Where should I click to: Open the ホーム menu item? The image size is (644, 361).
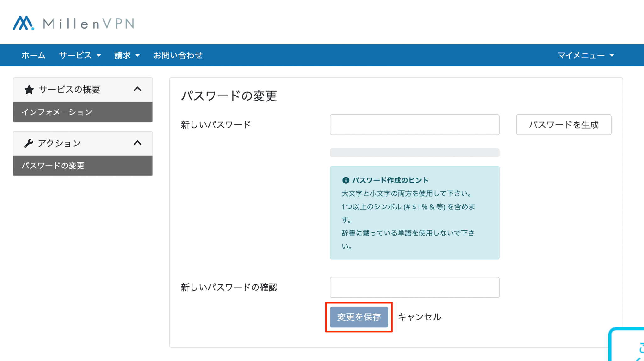[x=33, y=55]
